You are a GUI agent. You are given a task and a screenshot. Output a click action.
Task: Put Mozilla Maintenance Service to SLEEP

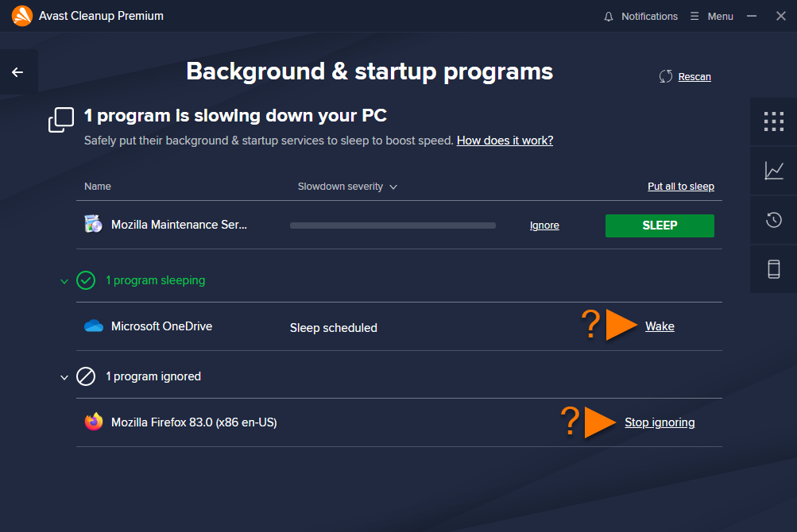pos(660,226)
